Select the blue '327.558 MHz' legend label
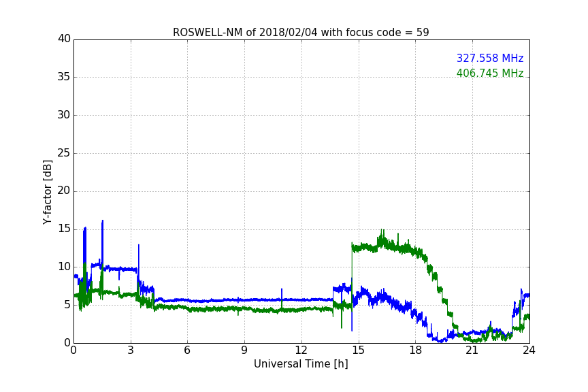The height and width of the screenshot is (392, 588). point(490,59)
